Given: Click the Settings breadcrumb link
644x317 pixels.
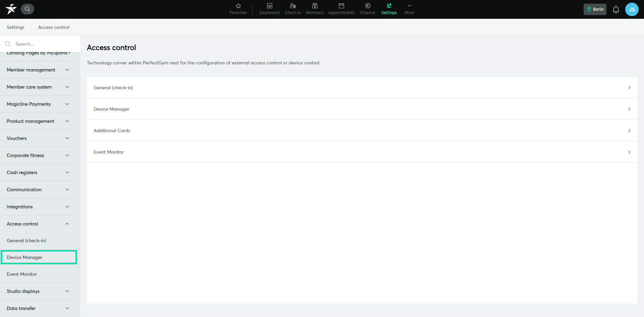Looking at the screenshot, I should click(x=15, y=27).
